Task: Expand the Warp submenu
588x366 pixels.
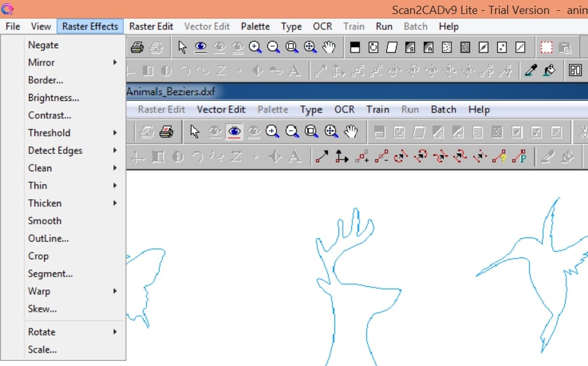Action: point(72,291)
